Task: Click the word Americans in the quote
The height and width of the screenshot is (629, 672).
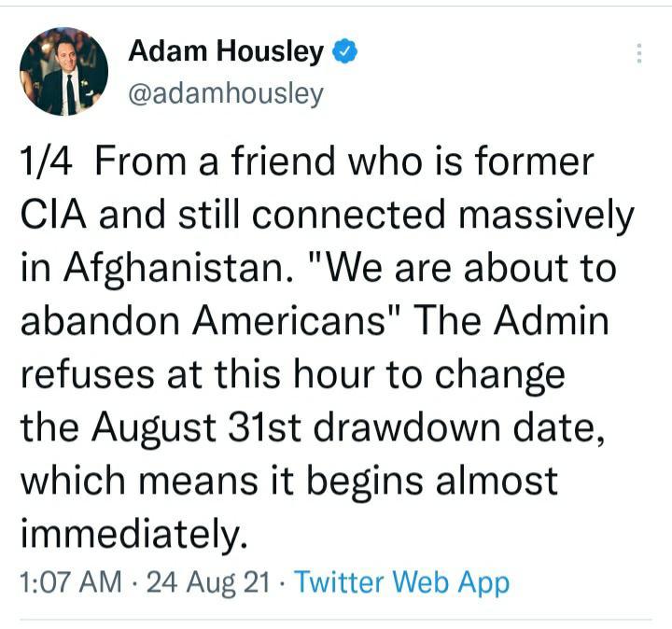Action: tap(289, 321)
